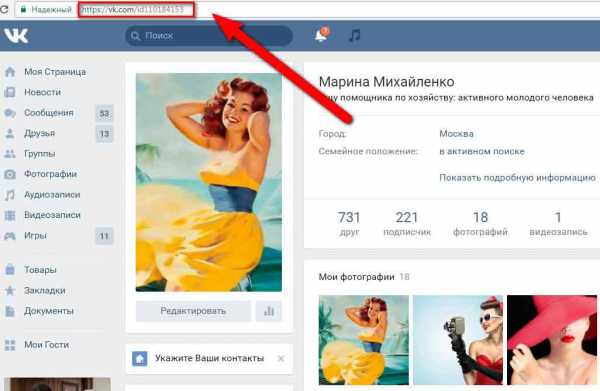Screen dimensions: 600x391
Task: Open Документы section
Action: coord(49,311)
